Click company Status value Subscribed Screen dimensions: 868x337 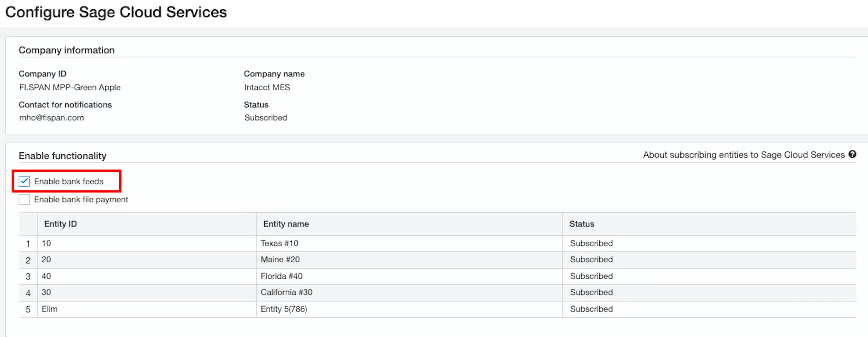tap(266, 118)
